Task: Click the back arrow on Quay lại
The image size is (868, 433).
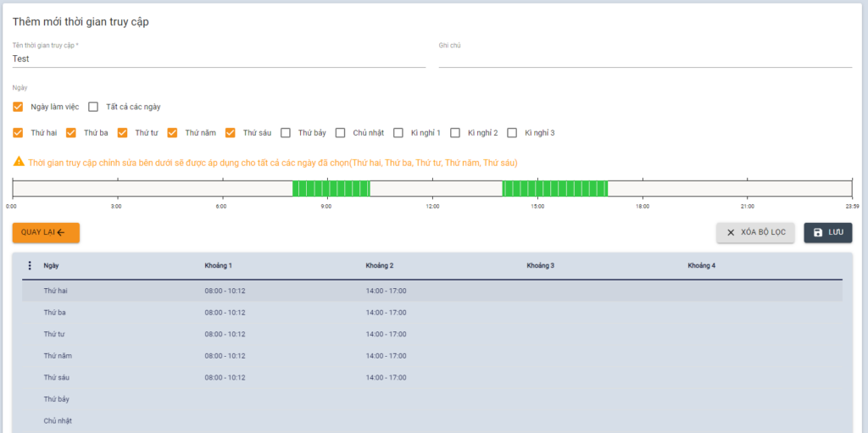Action: (x=61, y=233)
